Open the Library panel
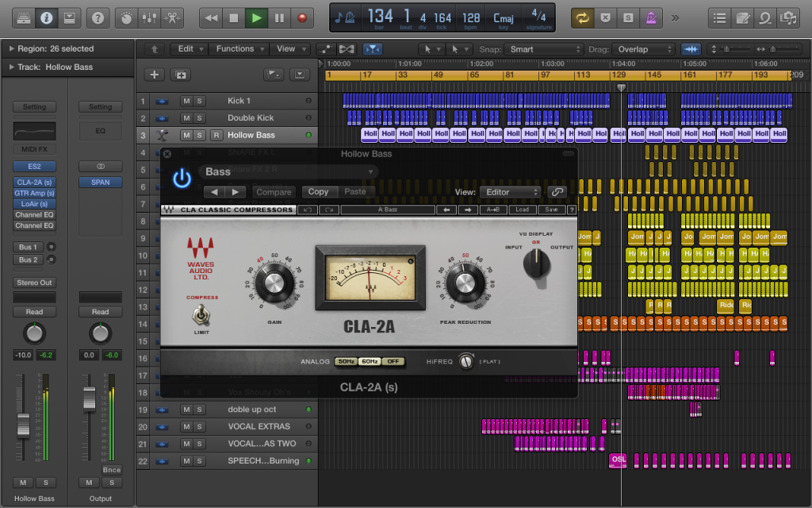Image resolution: width=812 pixels, height=508 pixels. [24, 17]
